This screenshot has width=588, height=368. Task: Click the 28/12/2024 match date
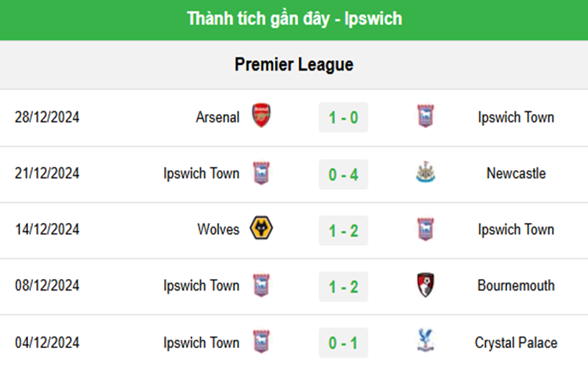(x=47, y=117)
